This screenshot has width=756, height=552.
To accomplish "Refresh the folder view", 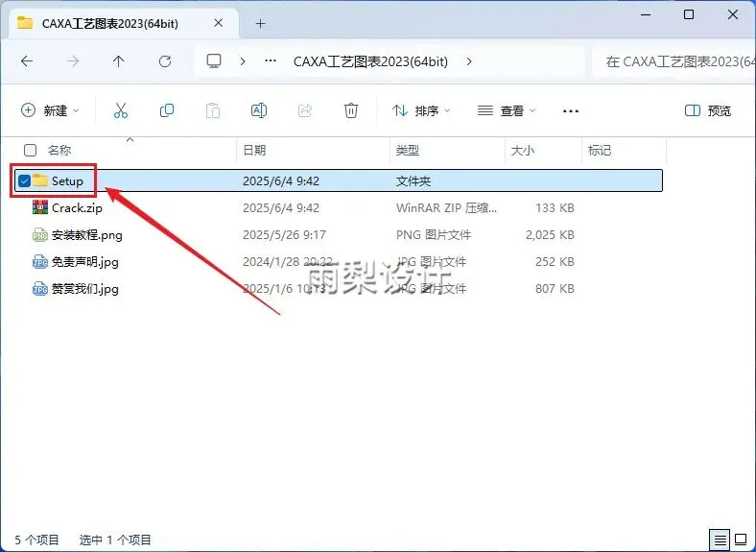I will (165, 61).
